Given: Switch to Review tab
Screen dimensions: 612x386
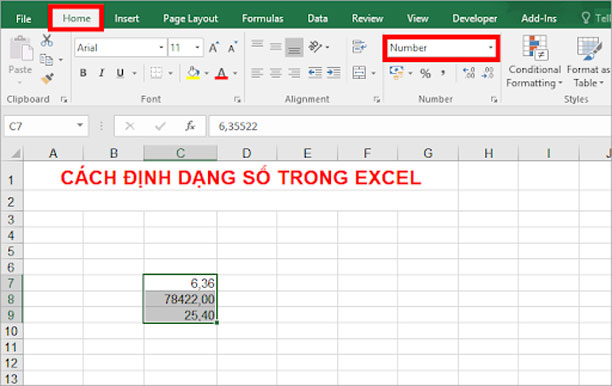Looking at the screenshot, I should point(367,18).
